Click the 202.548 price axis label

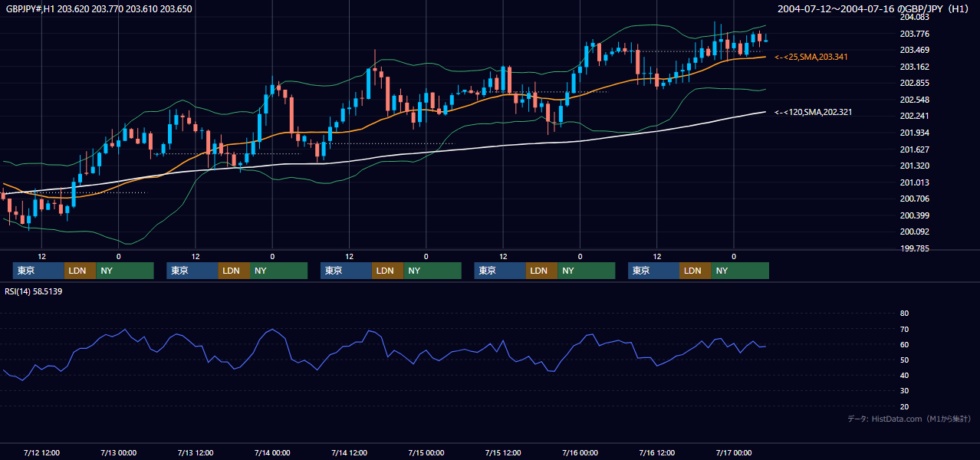pos(915,100)
